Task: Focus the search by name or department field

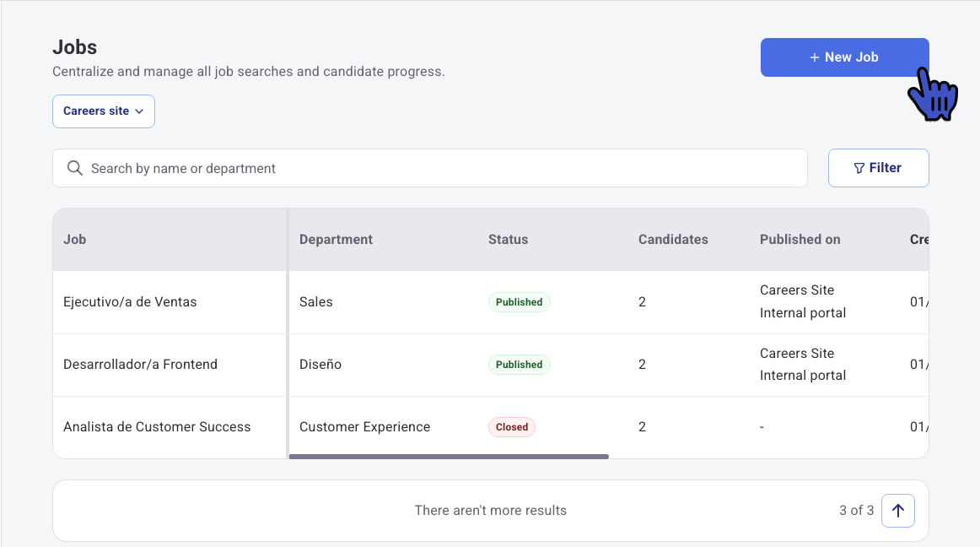Action: pos(430,168)
